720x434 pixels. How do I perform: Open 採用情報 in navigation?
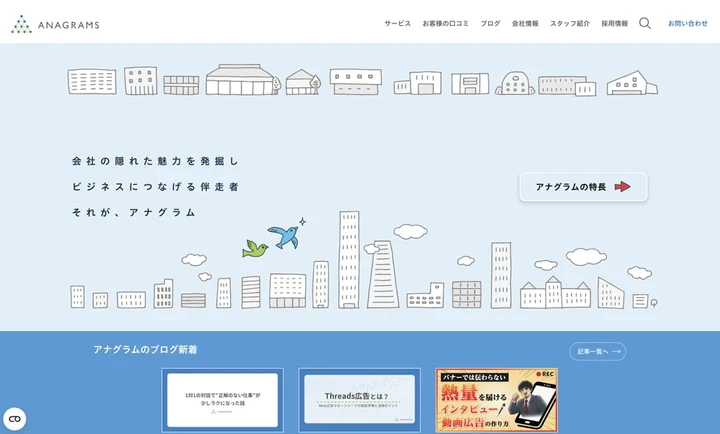point(614,23)
